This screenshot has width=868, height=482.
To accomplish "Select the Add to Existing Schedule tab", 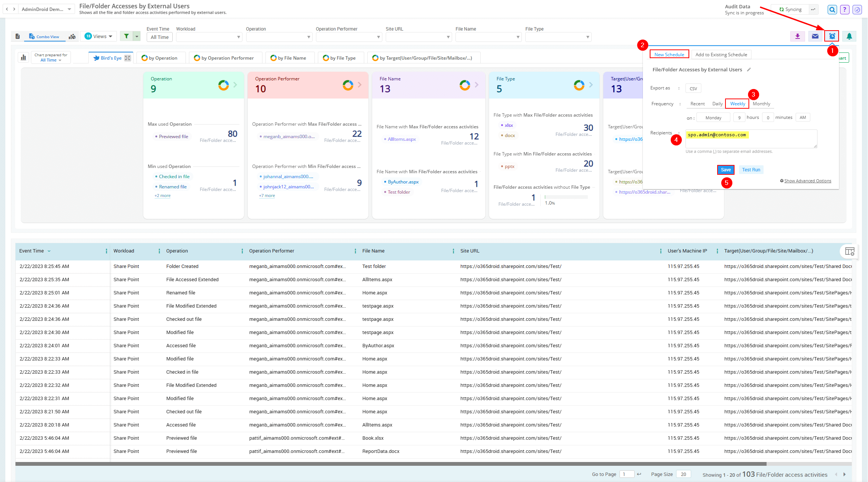I will [721, 54].
